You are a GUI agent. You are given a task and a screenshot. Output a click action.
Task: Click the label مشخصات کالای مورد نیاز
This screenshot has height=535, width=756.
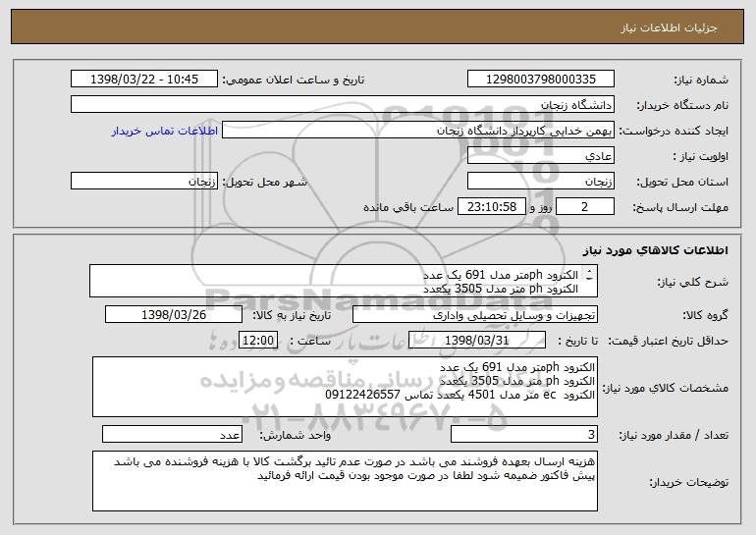click(x=666, y=388)
